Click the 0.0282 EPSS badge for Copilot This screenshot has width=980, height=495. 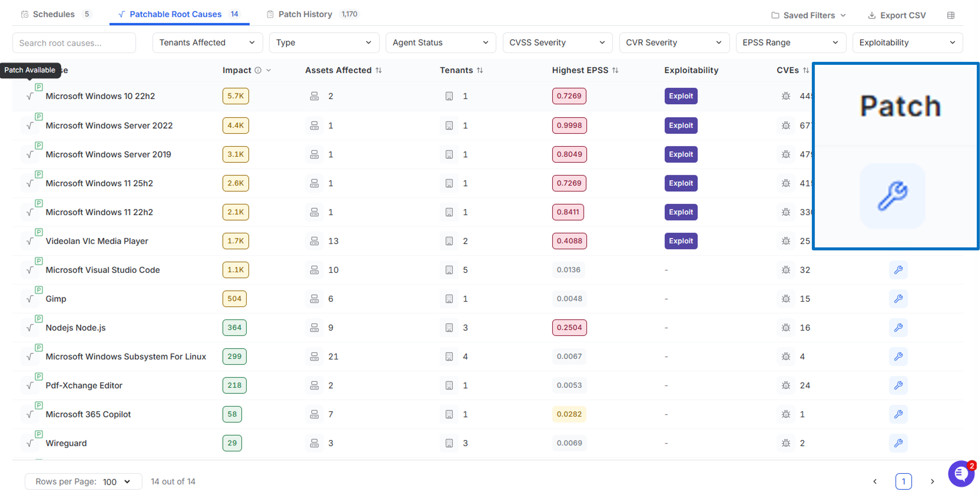pyautogui.click(x=569, y=414)
